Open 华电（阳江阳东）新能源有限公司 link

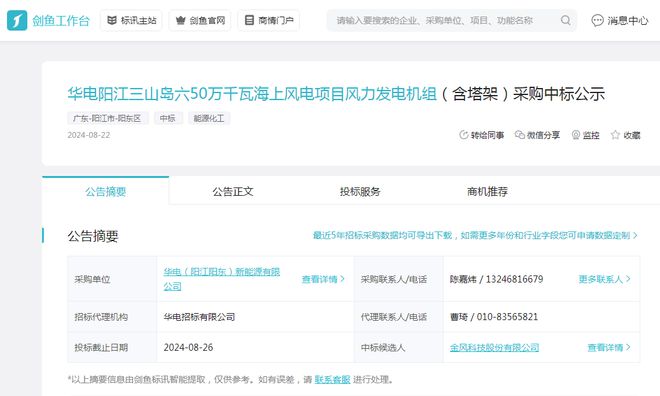click(222, 279)
